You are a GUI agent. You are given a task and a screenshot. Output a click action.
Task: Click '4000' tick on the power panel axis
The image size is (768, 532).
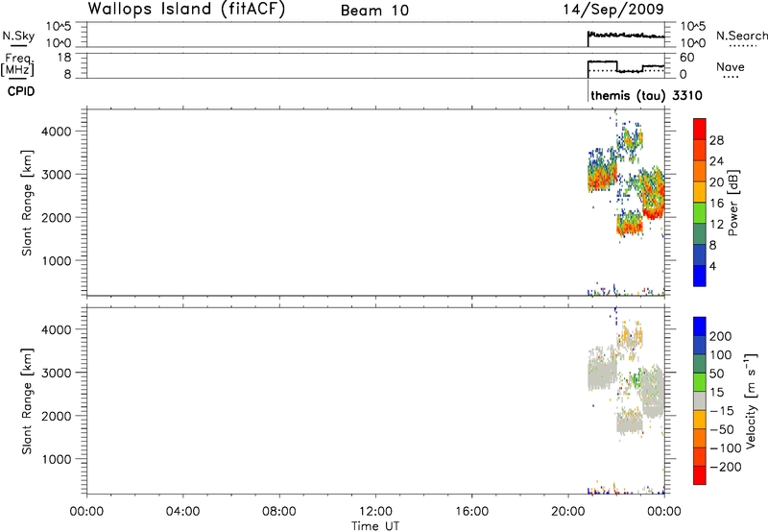click(57, 132)
